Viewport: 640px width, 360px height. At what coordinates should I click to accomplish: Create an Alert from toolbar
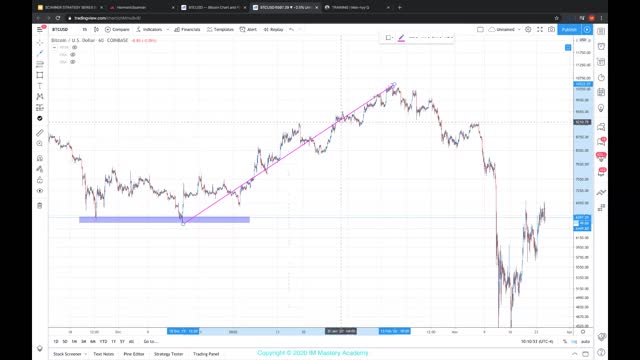click(x=248, y=29)
